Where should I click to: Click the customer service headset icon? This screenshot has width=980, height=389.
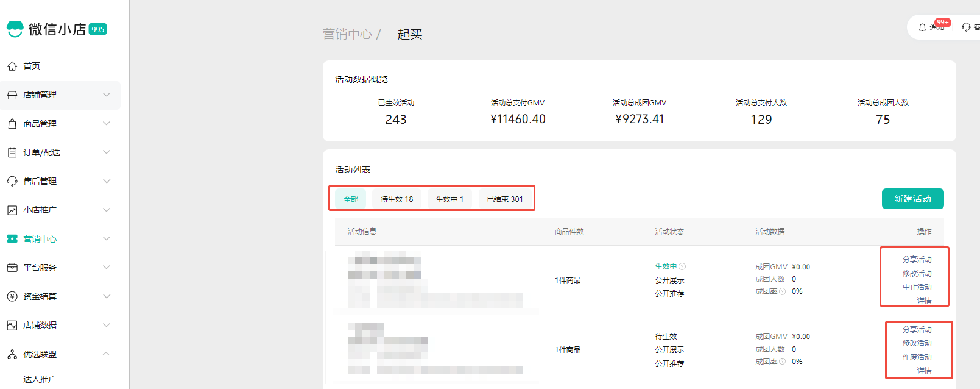[966, 27]
